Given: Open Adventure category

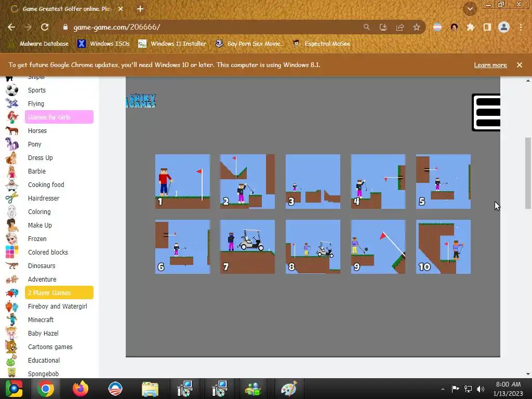Looking at the screenshot, I should pyautogui.click(x=42, y=279).
